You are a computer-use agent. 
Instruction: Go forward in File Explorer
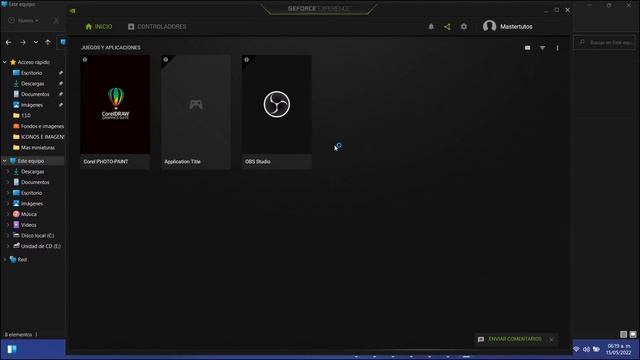(23, 42)
